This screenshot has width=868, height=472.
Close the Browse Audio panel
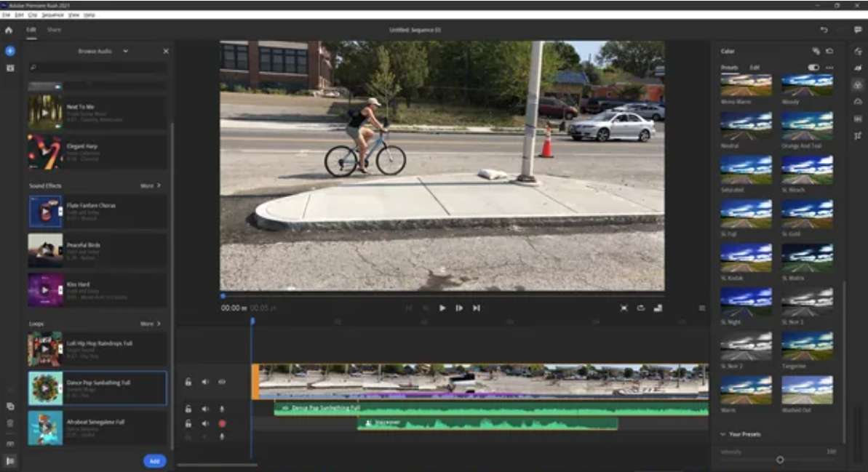click(165, 51)
